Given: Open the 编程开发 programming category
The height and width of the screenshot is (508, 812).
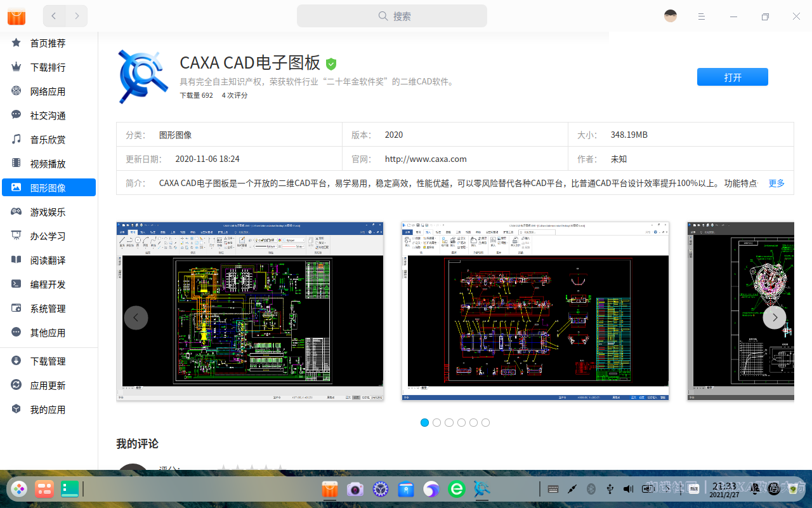Looking at the screenshot, I should pyautogui.click(x=48, y=284).
